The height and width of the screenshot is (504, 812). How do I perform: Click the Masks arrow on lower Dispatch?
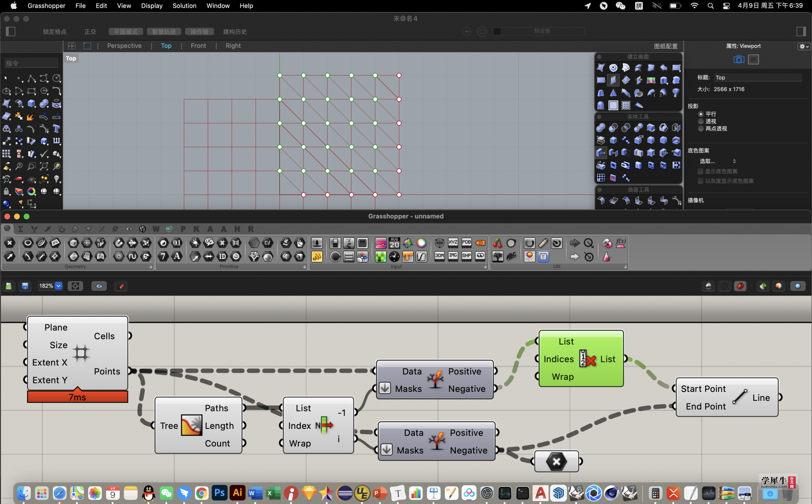click(x=386, y=450)
